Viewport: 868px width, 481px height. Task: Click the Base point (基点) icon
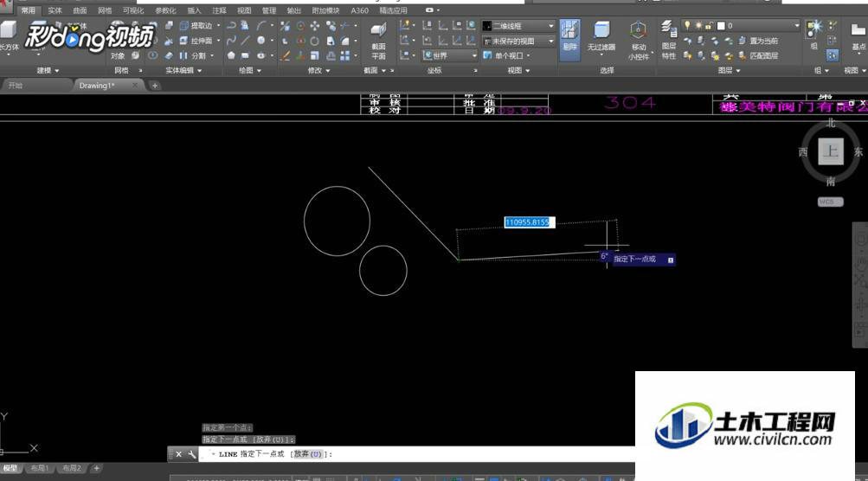858,36
